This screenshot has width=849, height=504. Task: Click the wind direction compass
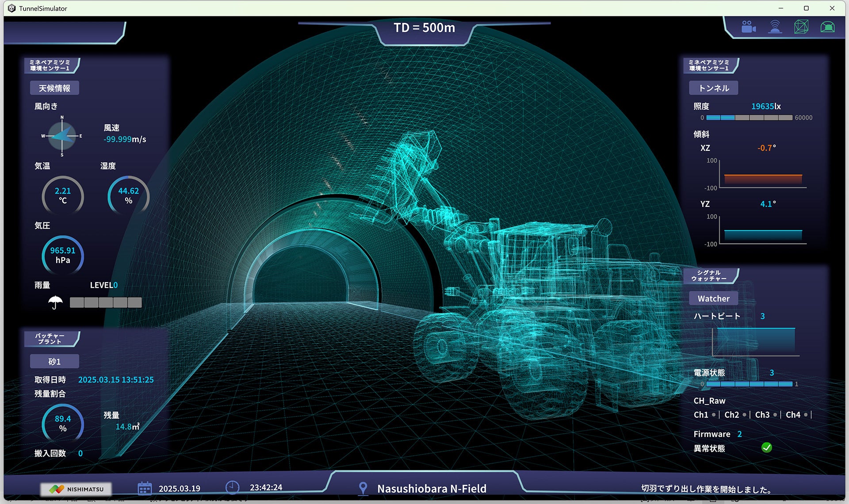[x=62, y=136]
